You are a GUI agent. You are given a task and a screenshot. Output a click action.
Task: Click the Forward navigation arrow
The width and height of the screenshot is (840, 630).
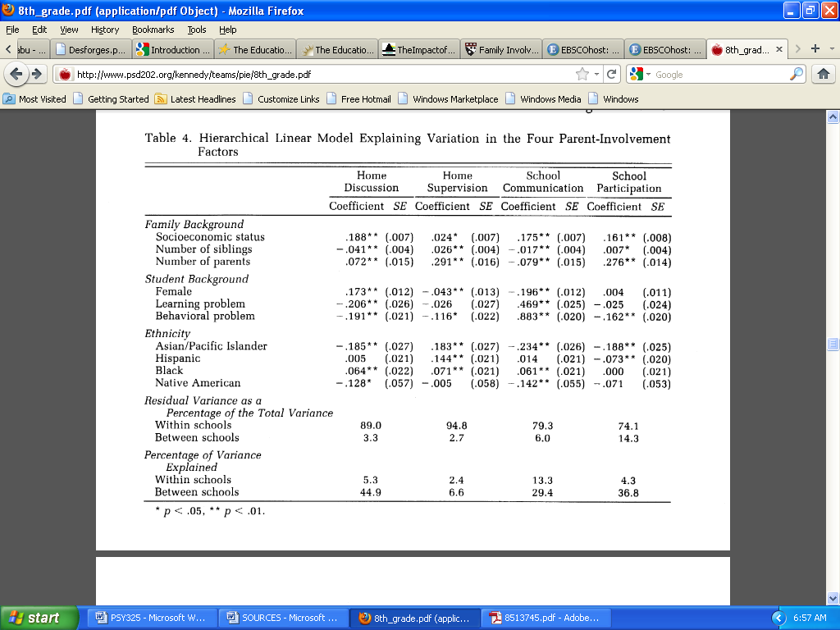[x=38, y=75]
